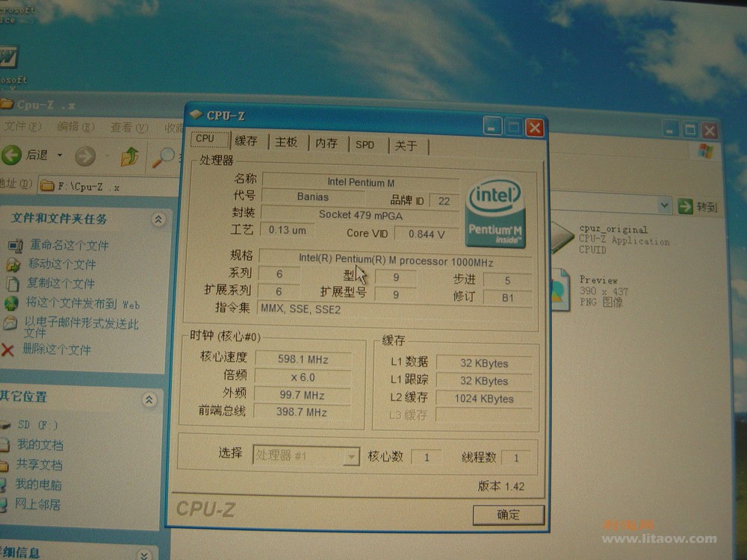
Task: Click 复制这个文件 task link
Action: tap(61, 283)
